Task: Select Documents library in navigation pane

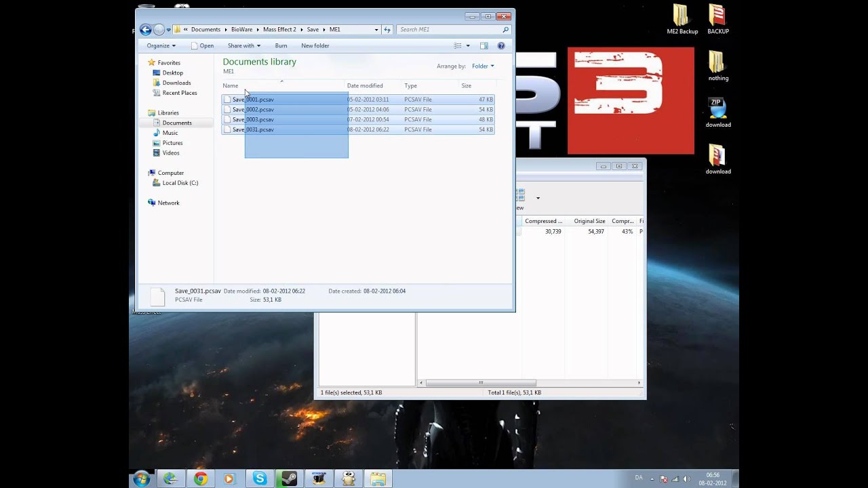Action: pos(177,123)
